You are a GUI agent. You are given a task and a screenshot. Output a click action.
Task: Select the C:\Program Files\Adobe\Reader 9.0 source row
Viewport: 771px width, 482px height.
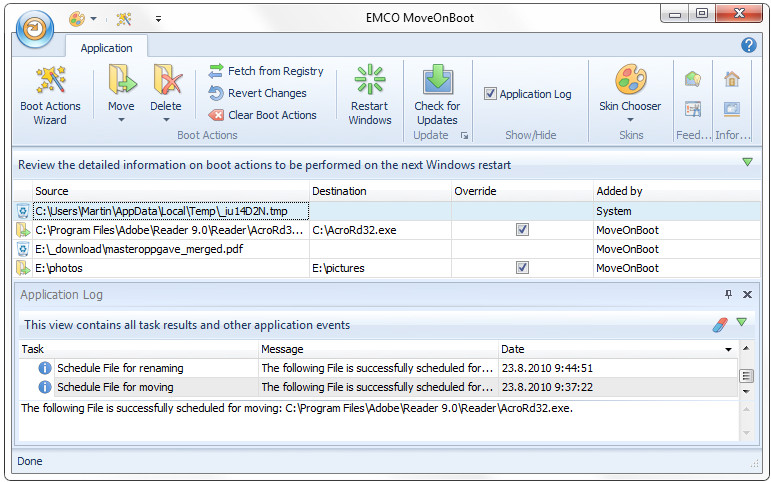(171, 230)
